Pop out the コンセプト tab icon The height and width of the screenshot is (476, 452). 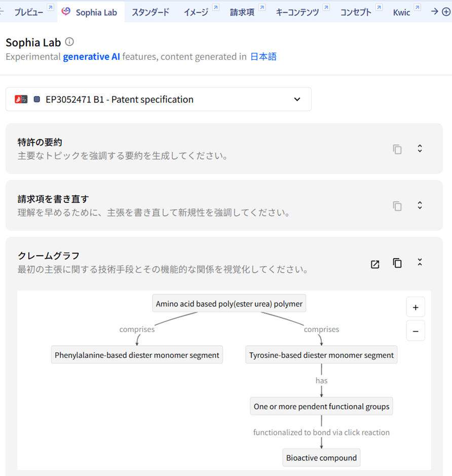point(379,7)
